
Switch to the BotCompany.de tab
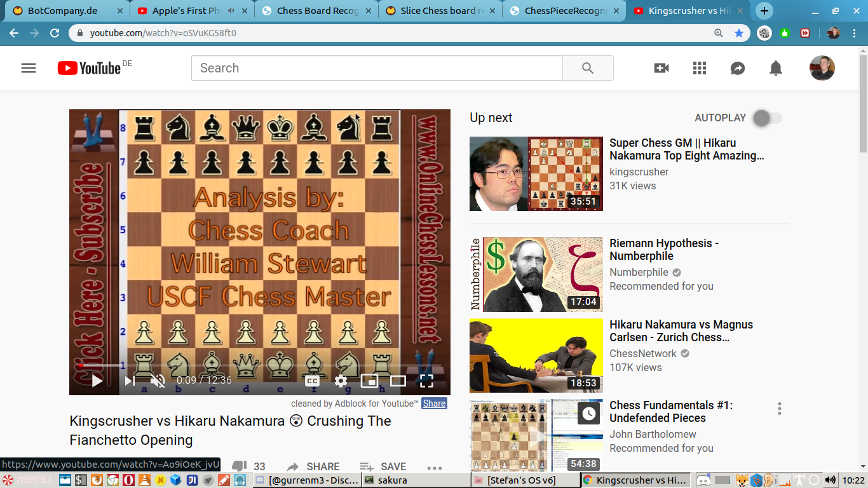pos(64,11)
